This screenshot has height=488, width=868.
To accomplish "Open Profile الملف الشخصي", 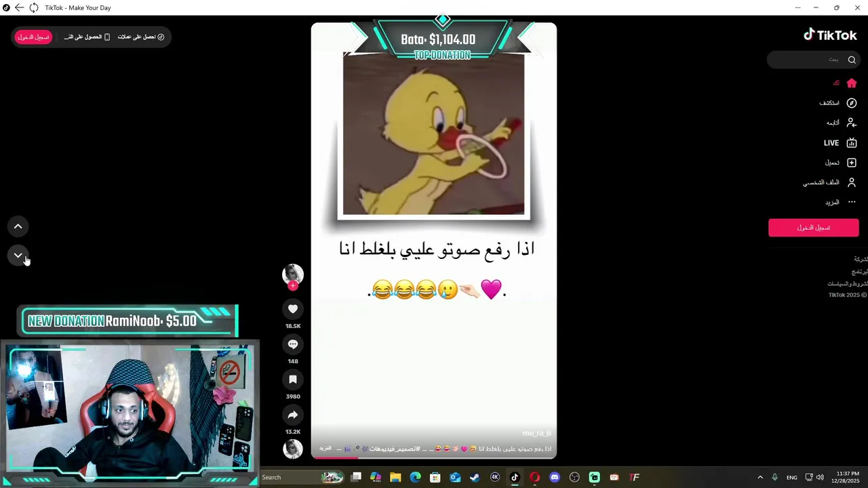I will [830, 182].
